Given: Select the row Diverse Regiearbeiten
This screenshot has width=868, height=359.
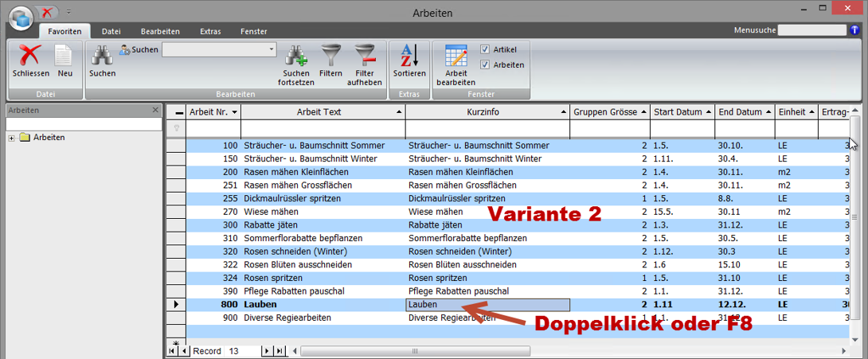Looking at the screenshot, I should [287, 318].
